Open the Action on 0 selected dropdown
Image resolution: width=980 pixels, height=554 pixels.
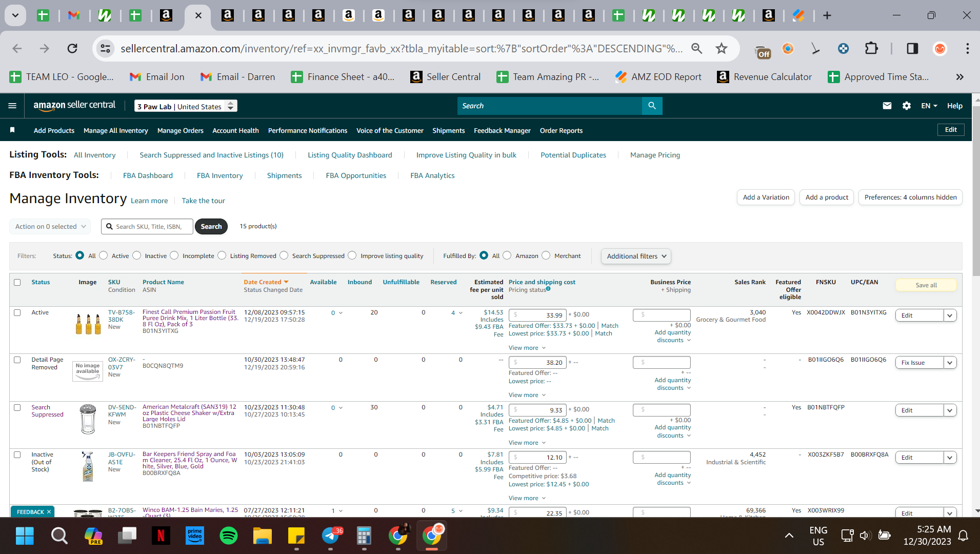pos(50,226)
